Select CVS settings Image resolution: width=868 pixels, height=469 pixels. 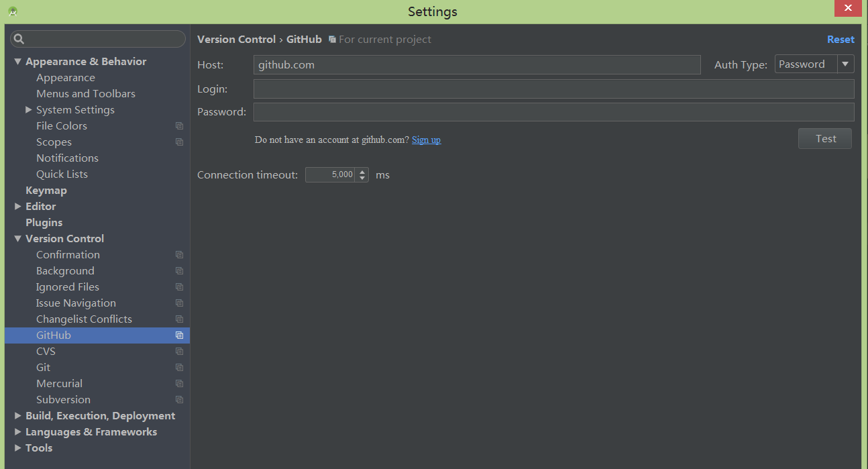tap(46, 352)
